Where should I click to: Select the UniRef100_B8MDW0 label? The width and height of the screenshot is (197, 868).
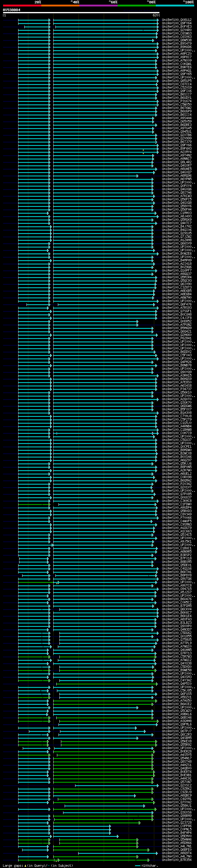176,450
